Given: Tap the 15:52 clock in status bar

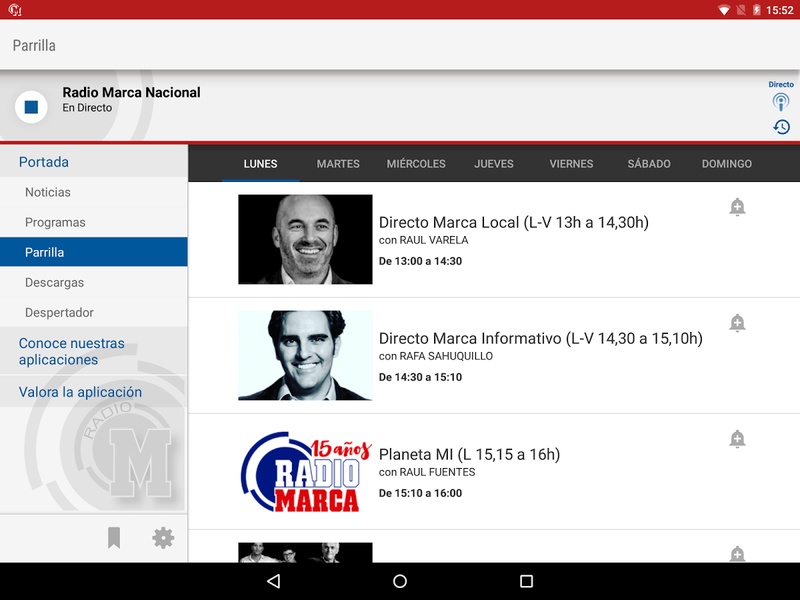Looking at the screenshot, I should click(780, 10).
